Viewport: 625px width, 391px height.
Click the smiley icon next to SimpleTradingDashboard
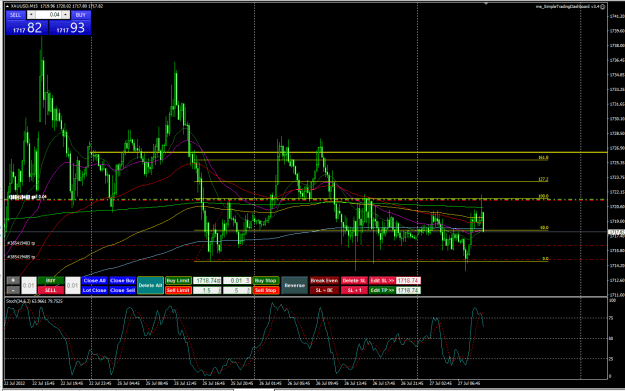point(603,6)
